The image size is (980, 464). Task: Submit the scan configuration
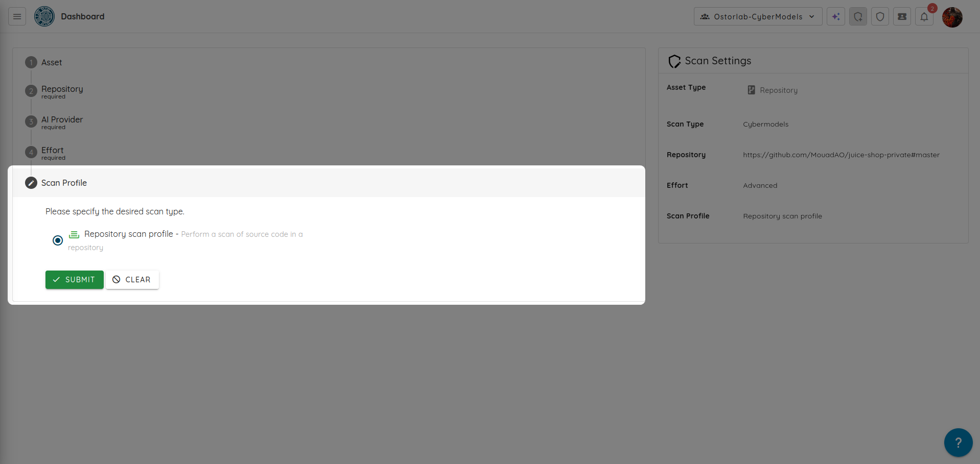[x=75, y=280]
